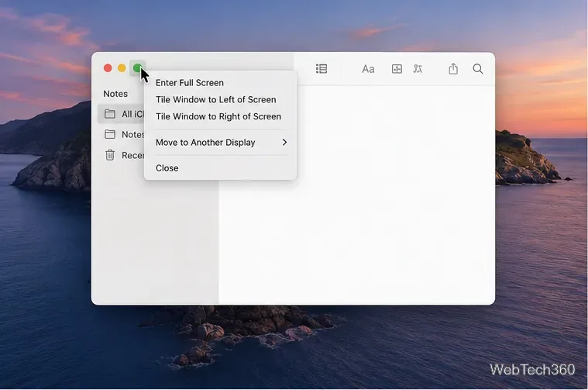Click the green full screen button
The width and height of the screenshot is (588, 390).
click(137, 68)
